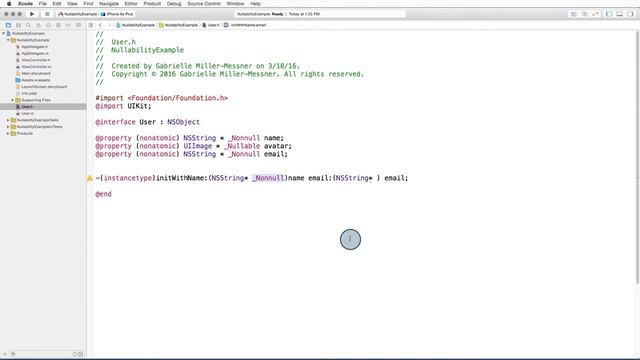Expand the Products group
Viewport: 640px width, 360px height.
8,133
